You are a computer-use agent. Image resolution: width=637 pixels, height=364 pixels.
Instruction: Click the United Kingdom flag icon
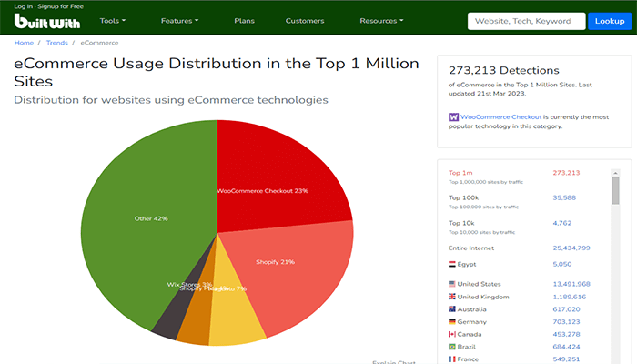pyautogui.click(x=453, y=297)
